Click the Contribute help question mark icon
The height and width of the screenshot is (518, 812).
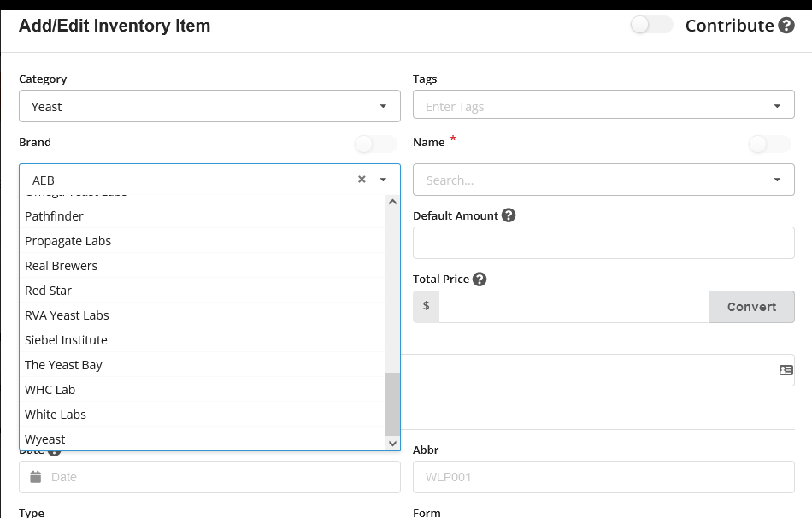coord(786,26)
